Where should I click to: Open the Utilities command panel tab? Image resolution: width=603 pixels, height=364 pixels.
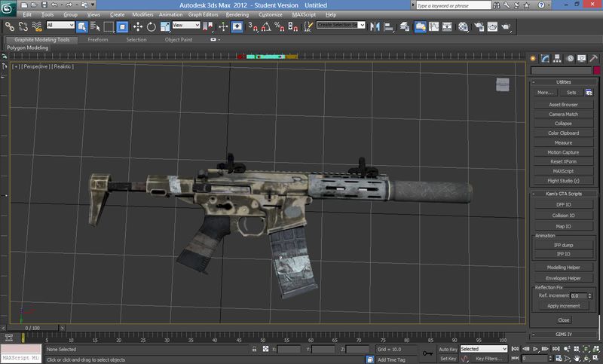(595, 58)
